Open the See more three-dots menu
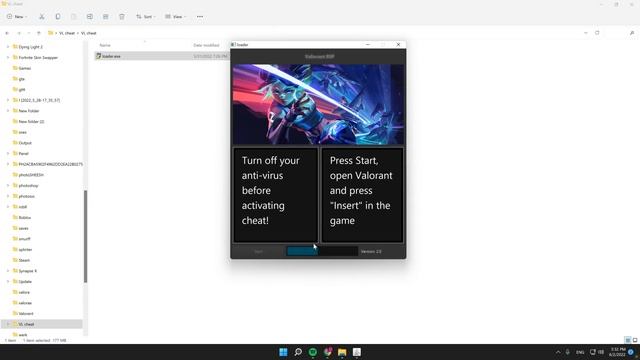 (200, 17)
